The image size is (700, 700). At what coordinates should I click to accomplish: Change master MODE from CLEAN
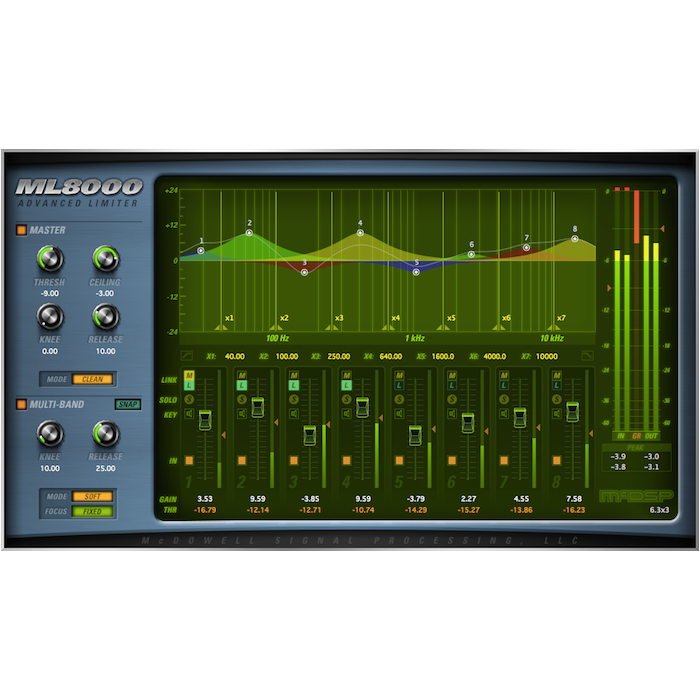pyautogui.click(x=92, y=379)
